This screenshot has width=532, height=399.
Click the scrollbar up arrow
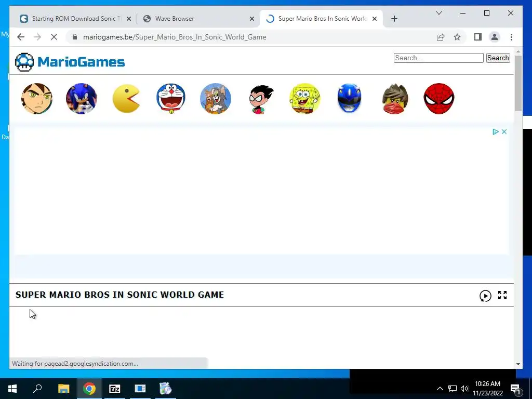tap(518, 52)
